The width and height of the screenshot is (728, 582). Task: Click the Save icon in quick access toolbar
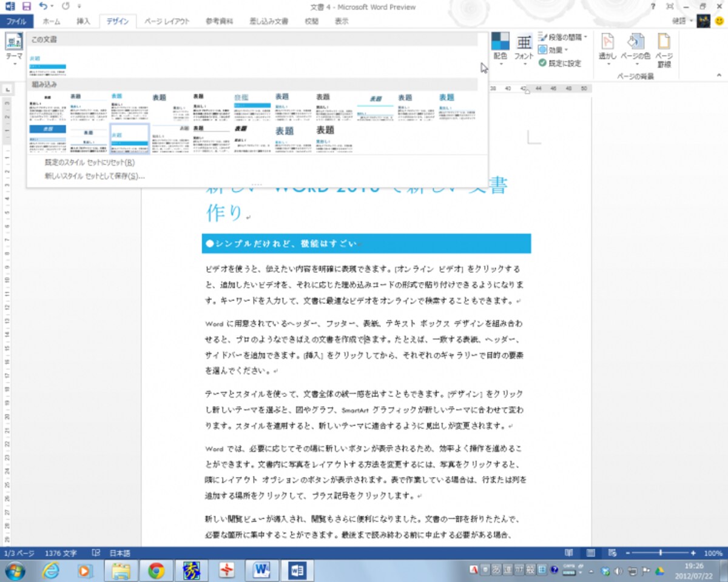click(x=26, y=7)
